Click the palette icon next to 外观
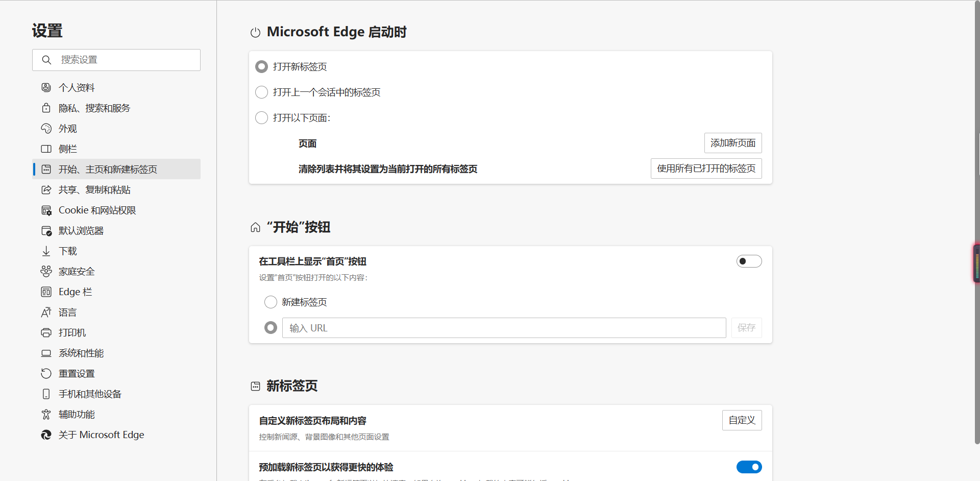 (x=46, y=128)
